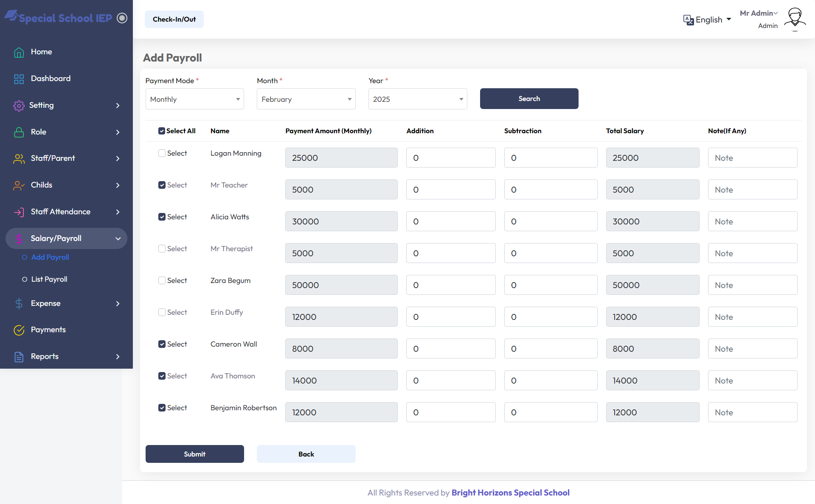
Task: Click the Staff/Parent people icon
Action: tap(19, 158)
